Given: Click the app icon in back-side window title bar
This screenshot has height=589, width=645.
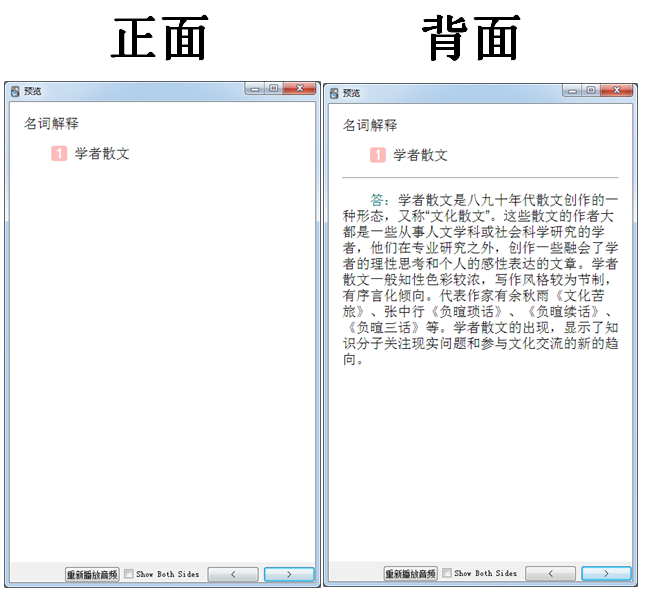Looking at the screenshot, I should (x=334, y=93).
